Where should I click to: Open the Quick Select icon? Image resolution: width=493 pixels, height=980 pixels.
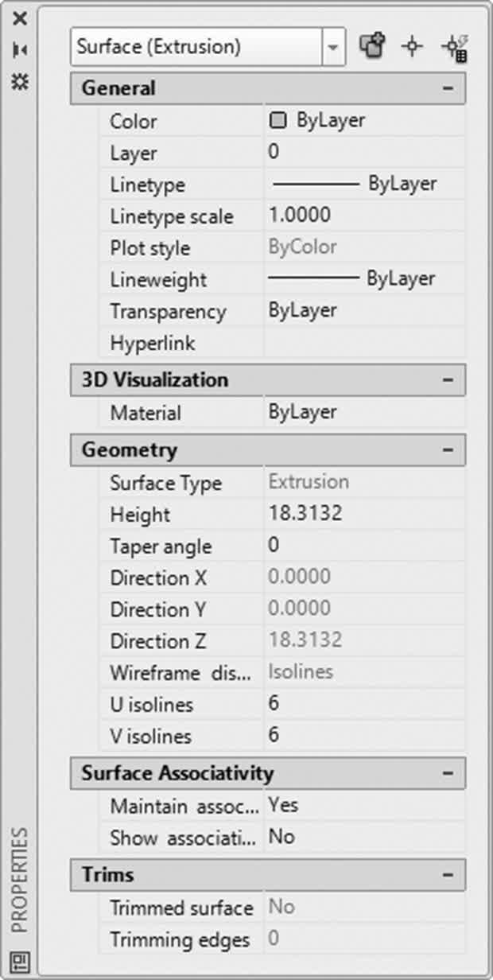tap(453, 47)
